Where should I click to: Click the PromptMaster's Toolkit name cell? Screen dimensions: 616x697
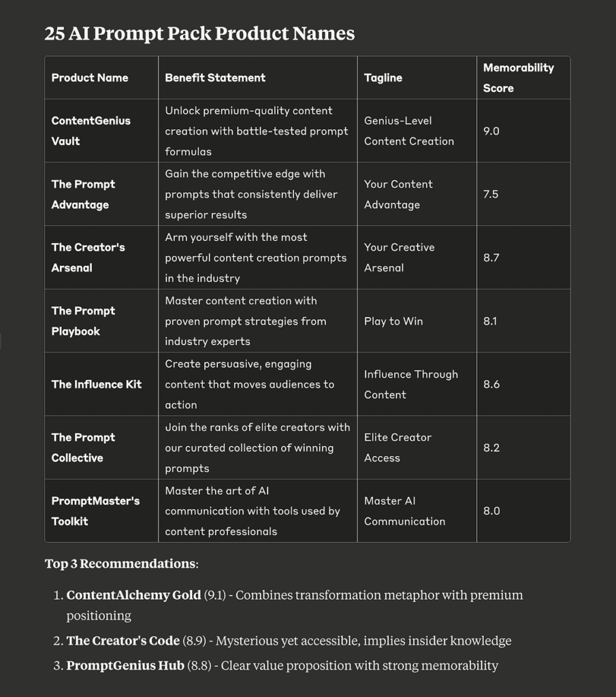click(101, 510)
